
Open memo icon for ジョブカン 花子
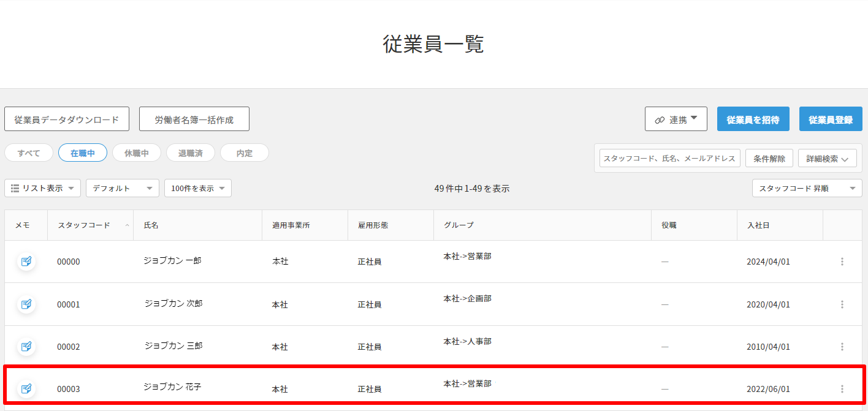(26, 389)
